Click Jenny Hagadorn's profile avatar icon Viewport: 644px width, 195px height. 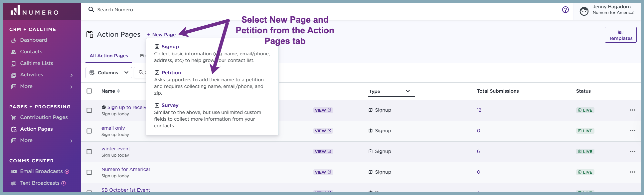(584, 11)
